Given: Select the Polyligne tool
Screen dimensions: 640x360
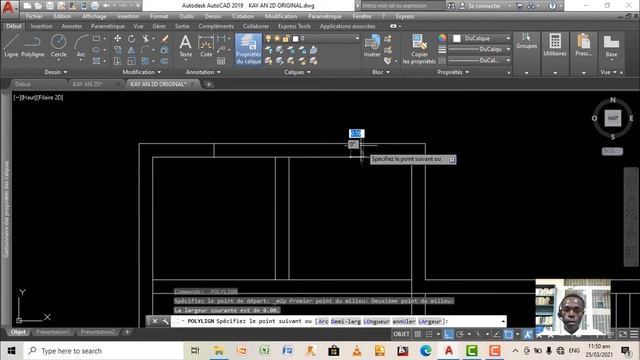Looking at the screenshot, I should [33, 45].
